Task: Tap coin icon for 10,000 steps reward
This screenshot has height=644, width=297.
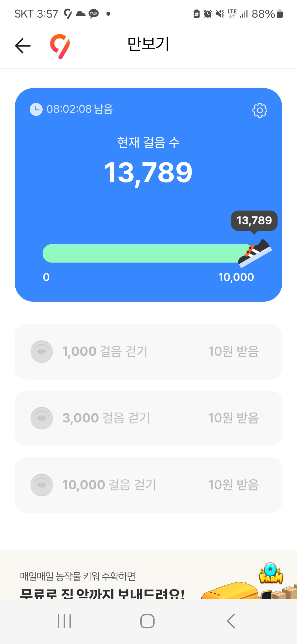Action: tap(42, 485)
